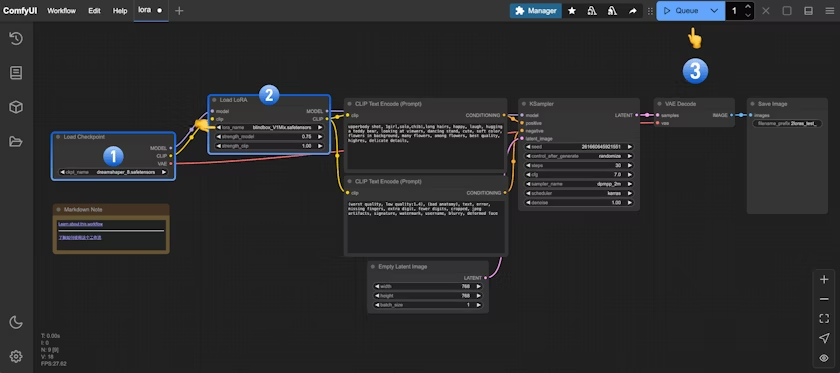Toggle link visibility with the eye icon
840x373 pixels.
click(824, 358)
